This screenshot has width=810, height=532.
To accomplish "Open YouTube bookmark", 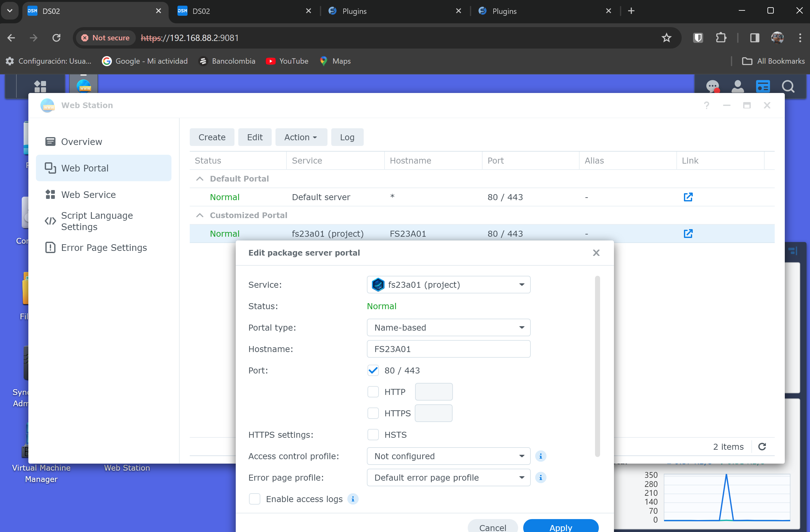I will tap(287, 61).
